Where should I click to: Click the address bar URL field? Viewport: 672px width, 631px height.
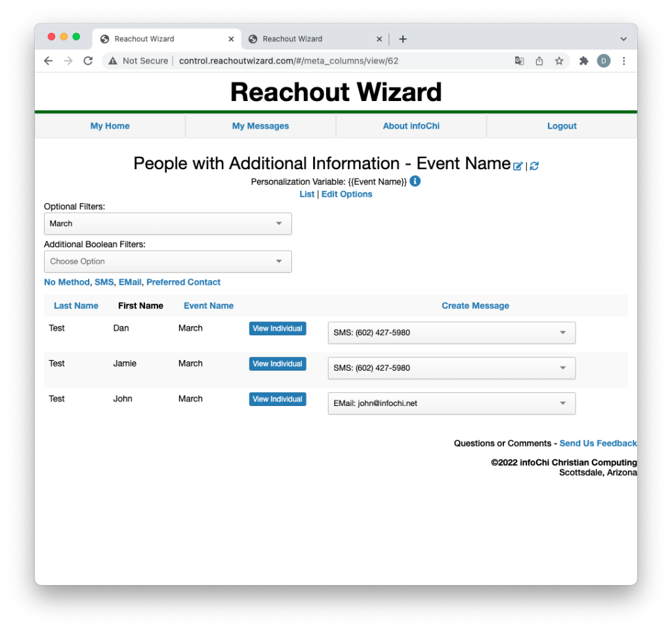[289, 61]
